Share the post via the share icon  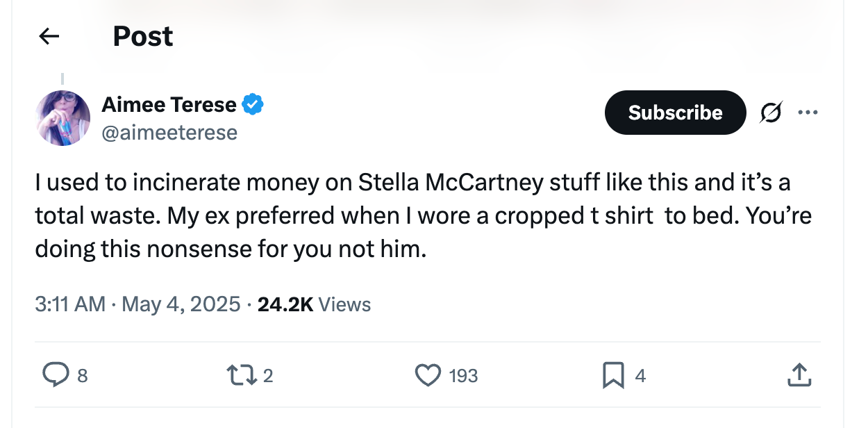(x=799, y=375)
